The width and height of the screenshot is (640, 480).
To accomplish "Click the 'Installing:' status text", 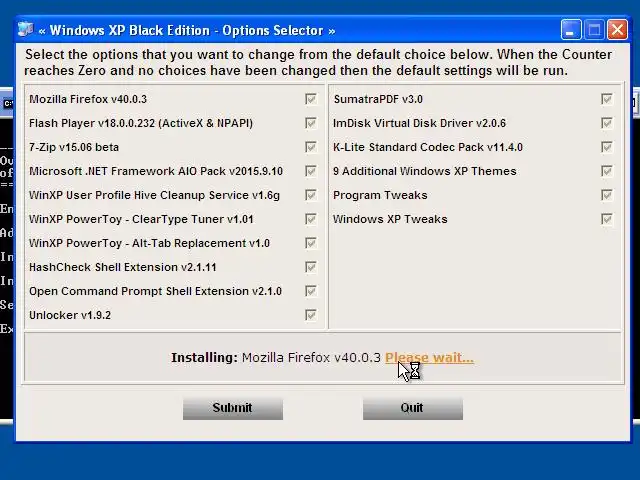I will click(204, 358).
